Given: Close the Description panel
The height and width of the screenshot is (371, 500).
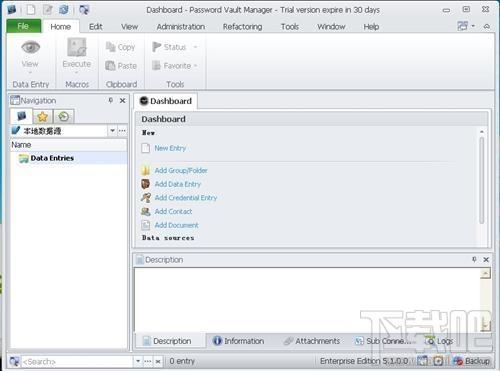Looking at the screenshot, I should tap(486, 259).
